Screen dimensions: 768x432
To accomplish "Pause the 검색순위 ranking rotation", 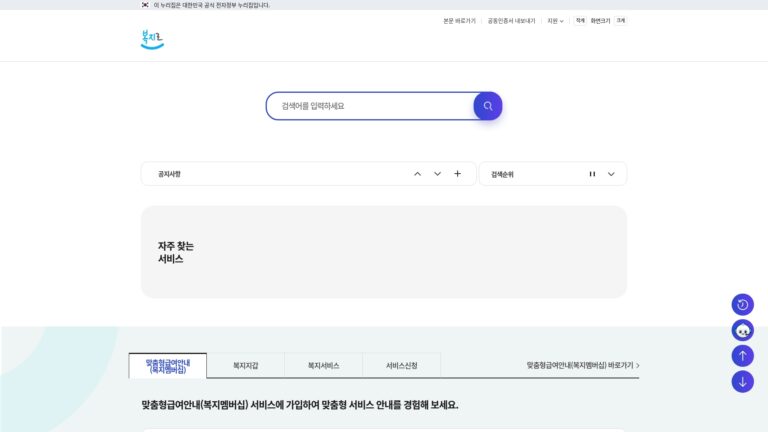I will pos(592,174).
